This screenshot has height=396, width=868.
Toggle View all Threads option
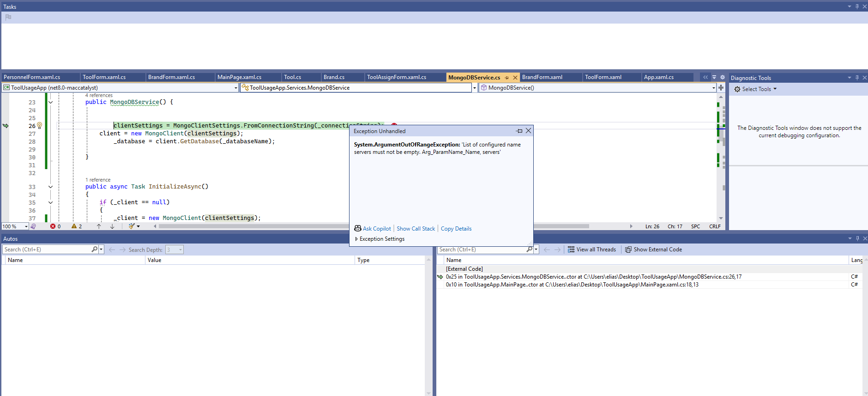pos(592,250)
